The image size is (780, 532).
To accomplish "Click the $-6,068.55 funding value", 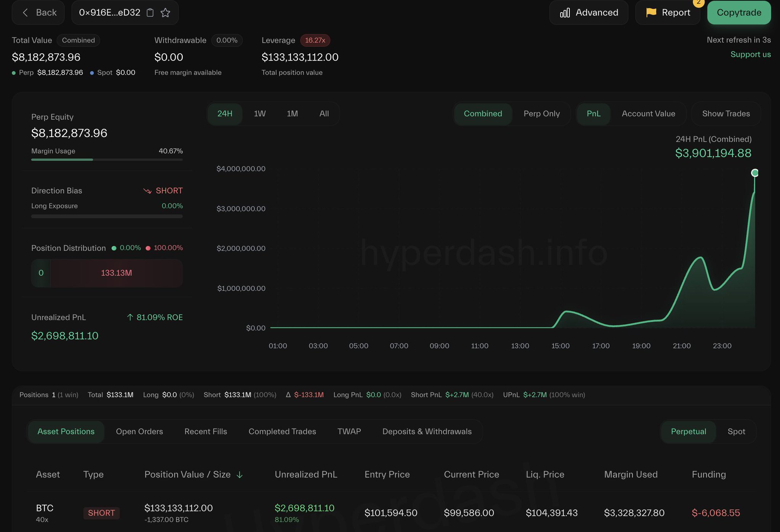I will 716,513.
